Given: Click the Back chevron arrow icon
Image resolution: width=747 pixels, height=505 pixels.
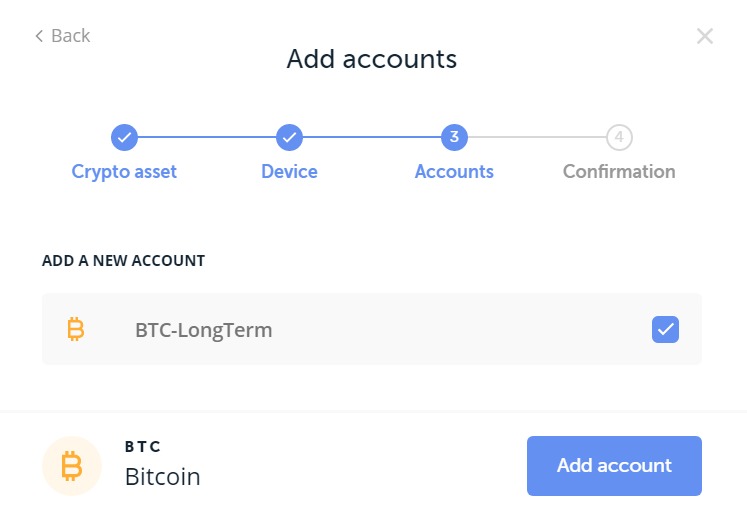Looking at the screenshot, I should (x=40, y=36).
